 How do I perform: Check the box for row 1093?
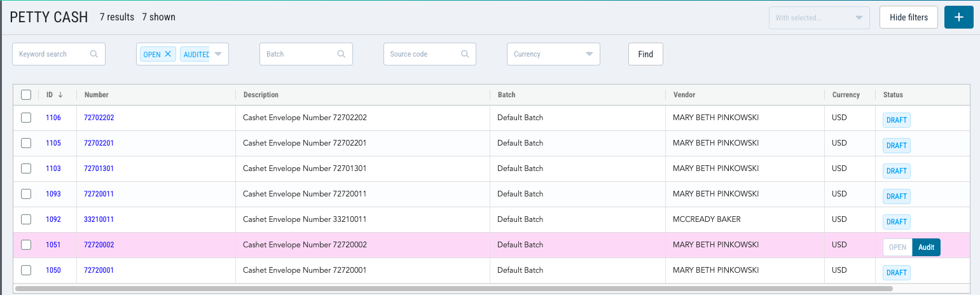[26, 194]
